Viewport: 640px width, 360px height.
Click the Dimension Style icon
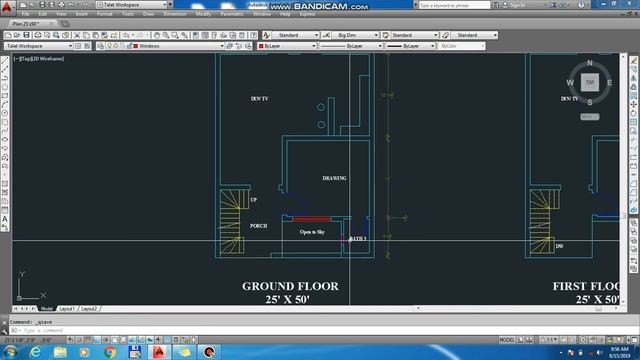326,36
